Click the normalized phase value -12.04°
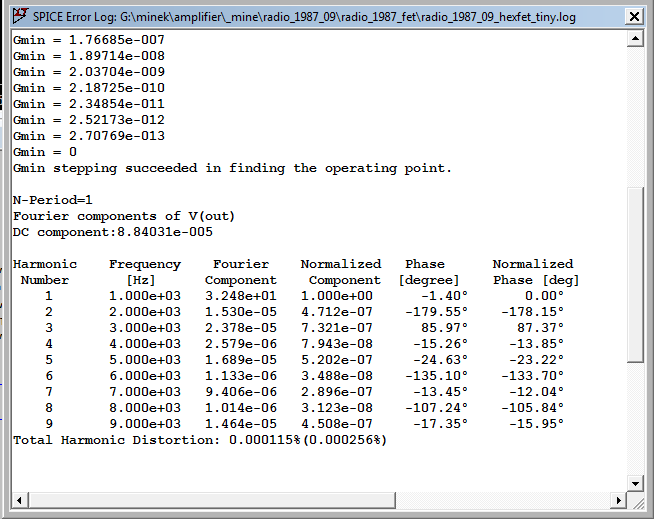 (x=537, y=392)
